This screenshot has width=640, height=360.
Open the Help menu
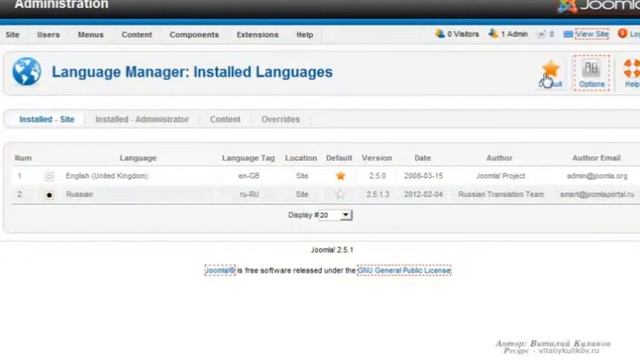point(305,35)
